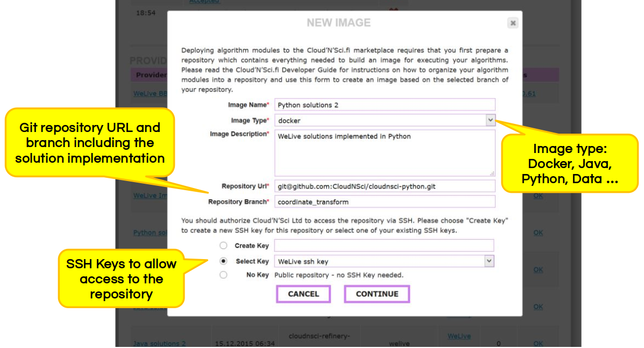The image size is (644, 348).
Task: Click the '18:54' time in background page
Action: pyautogui.click(x=146, y=13)
